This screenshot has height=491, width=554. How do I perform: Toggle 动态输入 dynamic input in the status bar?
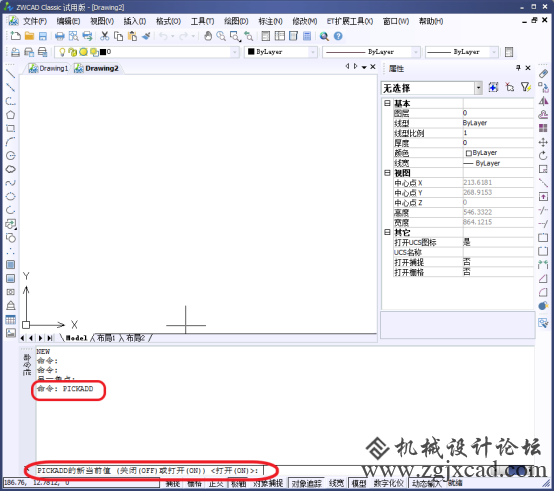(426, 483)
